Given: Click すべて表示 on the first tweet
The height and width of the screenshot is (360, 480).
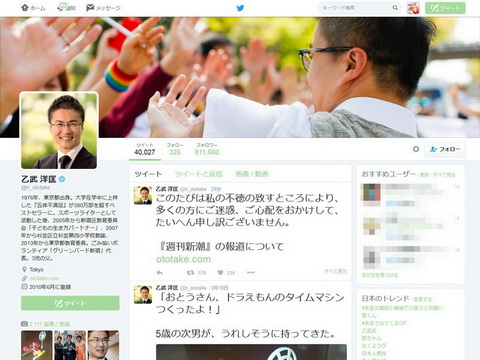Looking at the screenshot, I should pyautogui.click(x=336, y=271).
